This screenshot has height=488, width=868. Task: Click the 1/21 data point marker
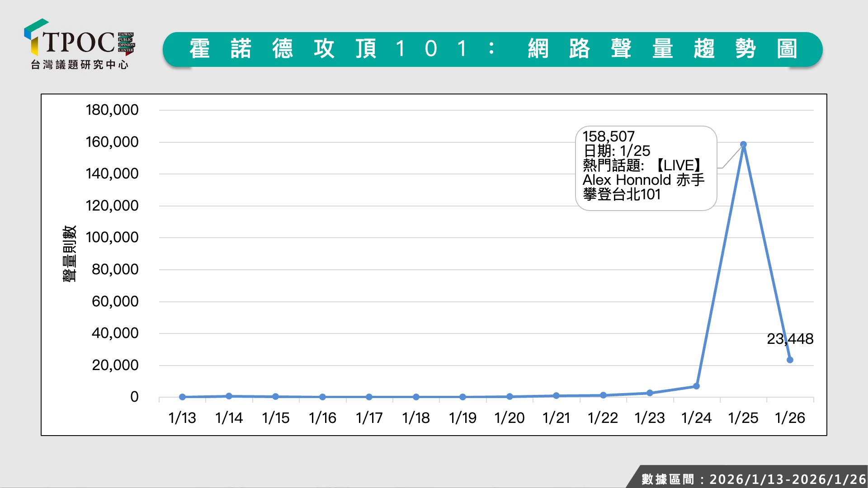(x=556, y=395)
